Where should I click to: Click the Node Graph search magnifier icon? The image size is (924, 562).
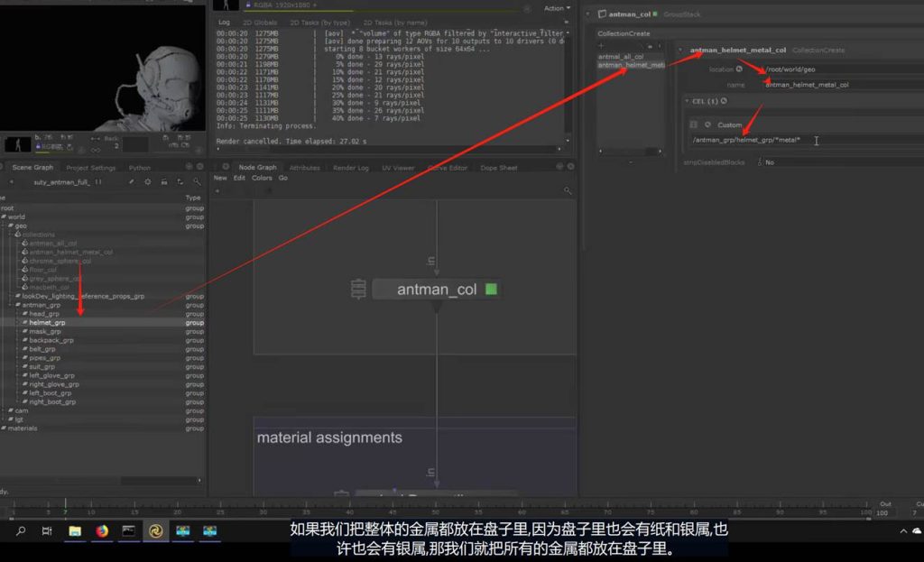click(567, 190)
